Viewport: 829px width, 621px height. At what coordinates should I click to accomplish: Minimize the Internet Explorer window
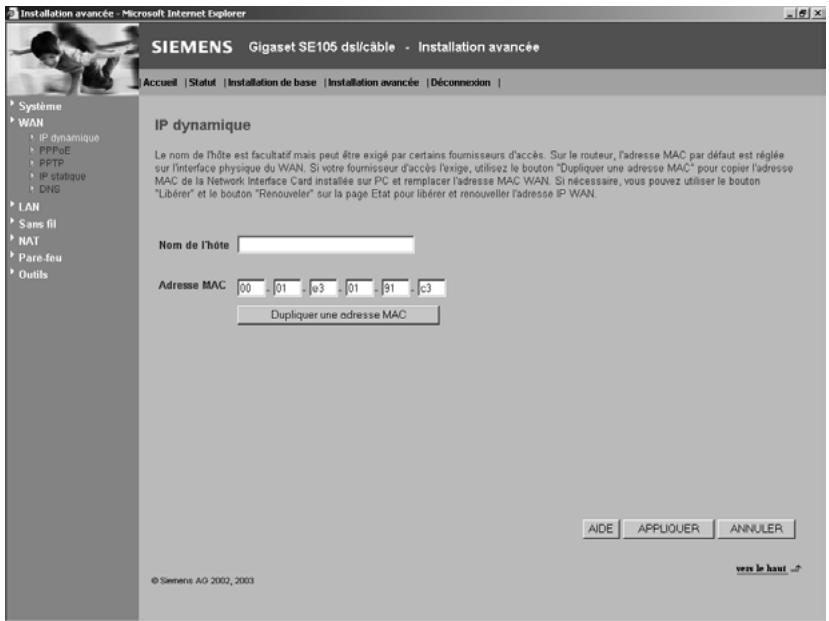[790, 14]
